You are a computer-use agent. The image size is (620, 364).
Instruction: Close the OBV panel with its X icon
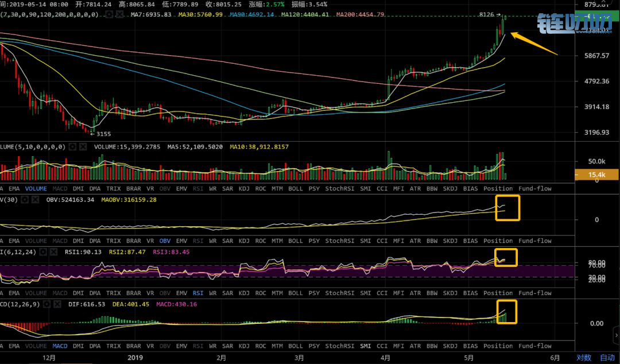point(34,199)
